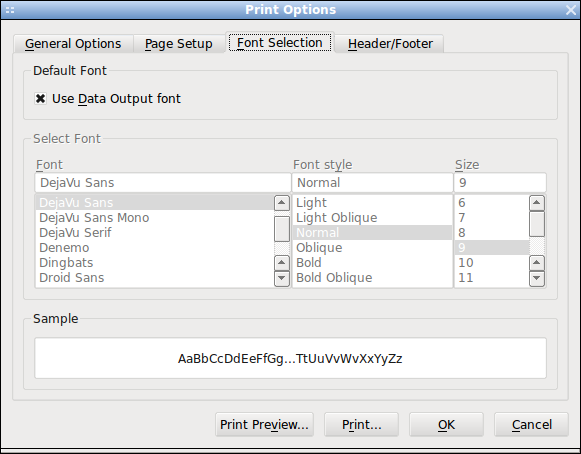Choose Oblique font style
The image size is (581, 454).
tap(372, 248)
